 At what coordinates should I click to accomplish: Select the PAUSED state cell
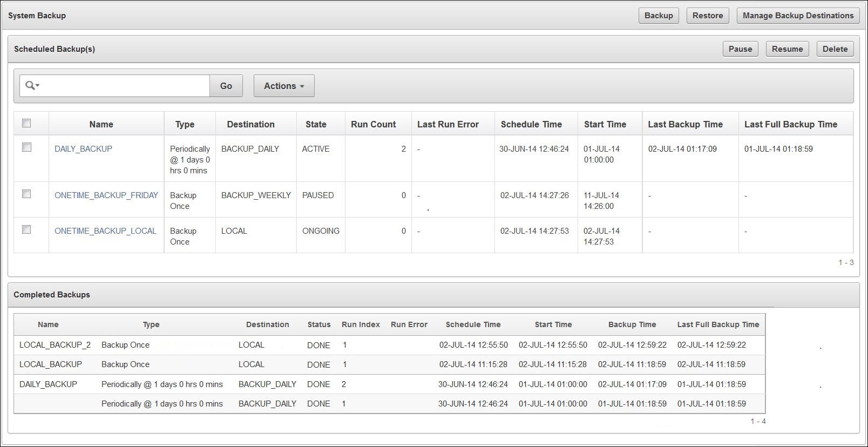318,195
